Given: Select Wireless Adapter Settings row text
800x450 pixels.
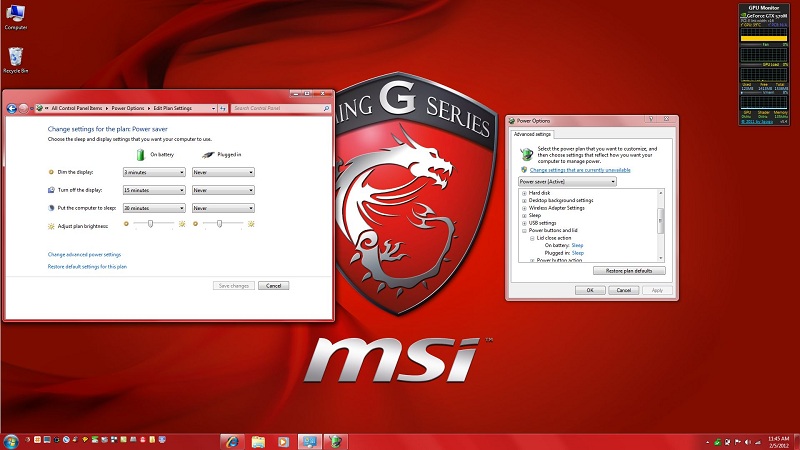Looking at the screenshot, I should [x=557, y=208].
